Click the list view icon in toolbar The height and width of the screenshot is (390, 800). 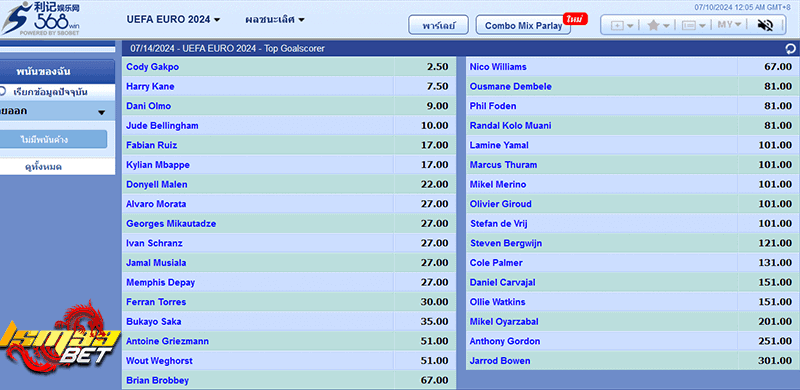click(x=689, y=25)
